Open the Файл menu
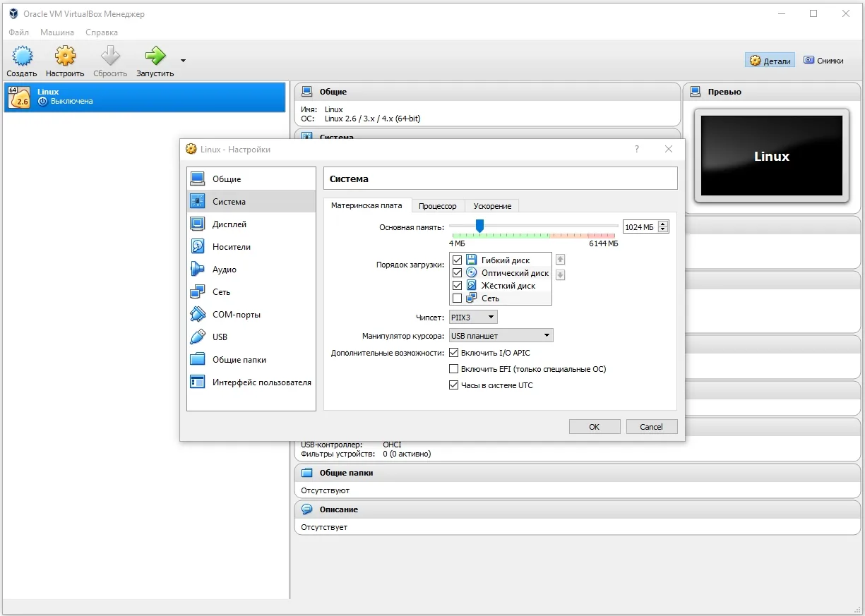Viewport: 865px width, 616px height. pyautogui.click(x=19, y=32)
